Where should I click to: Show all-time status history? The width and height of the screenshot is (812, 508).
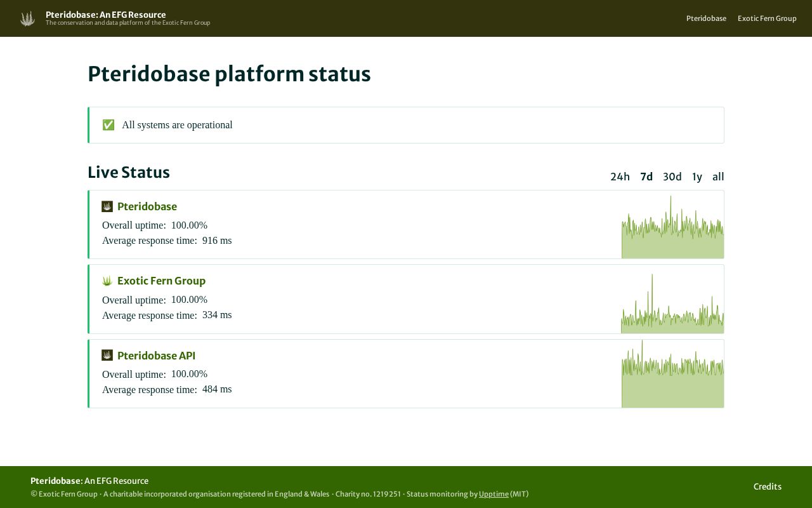[718, 177]
